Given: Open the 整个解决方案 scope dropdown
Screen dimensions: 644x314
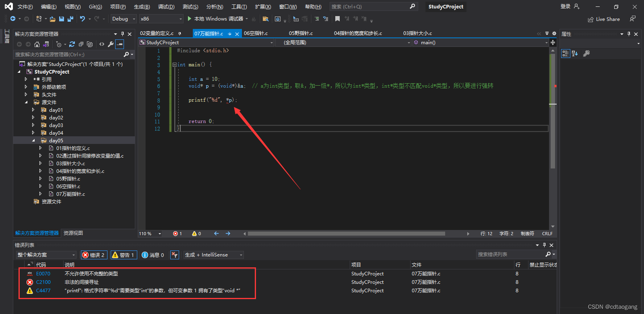Looking at the screenshot, I should click(46, 255).
